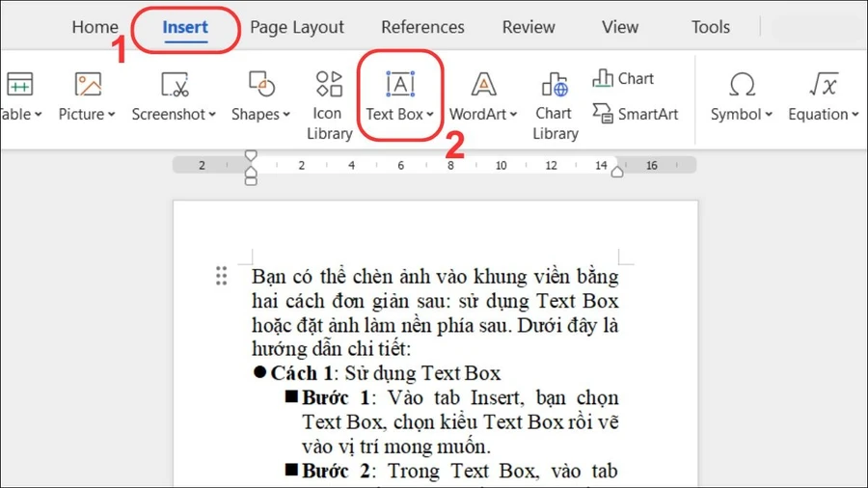The image size is (868, 488).
Task: Expand the Shapes dropdown arrow
Action: click(x=286, y=115)
